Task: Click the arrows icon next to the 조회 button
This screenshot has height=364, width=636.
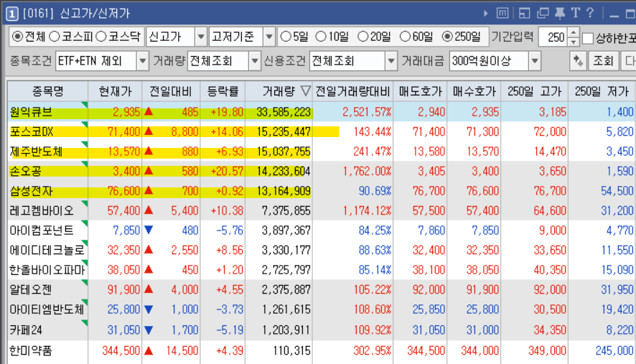Action: (578, 61)
